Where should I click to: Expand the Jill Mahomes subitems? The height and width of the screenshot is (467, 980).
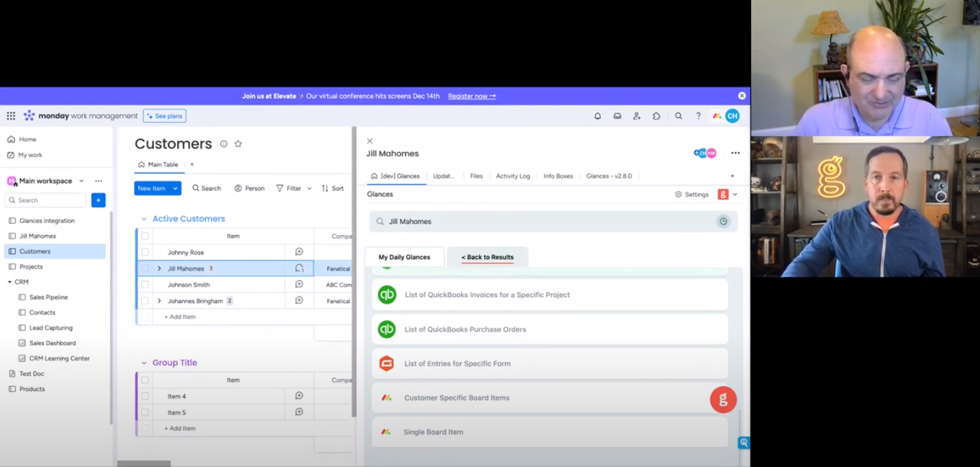[159, 269]
